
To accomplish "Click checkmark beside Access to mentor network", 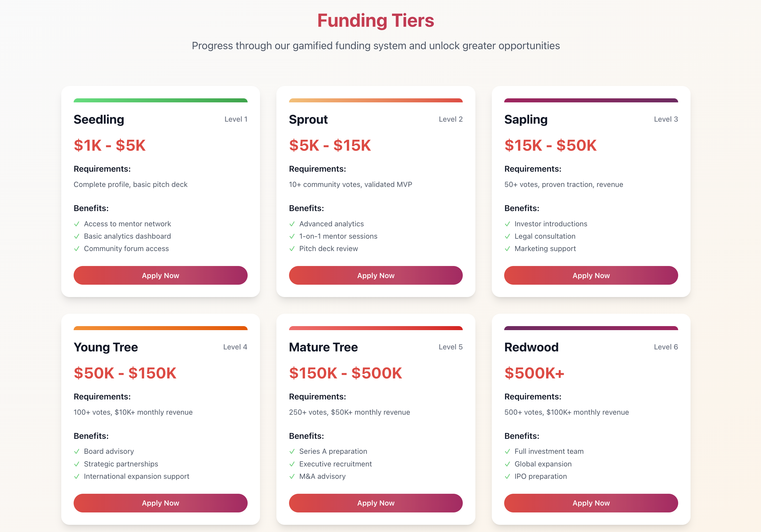I will [77, 224].
